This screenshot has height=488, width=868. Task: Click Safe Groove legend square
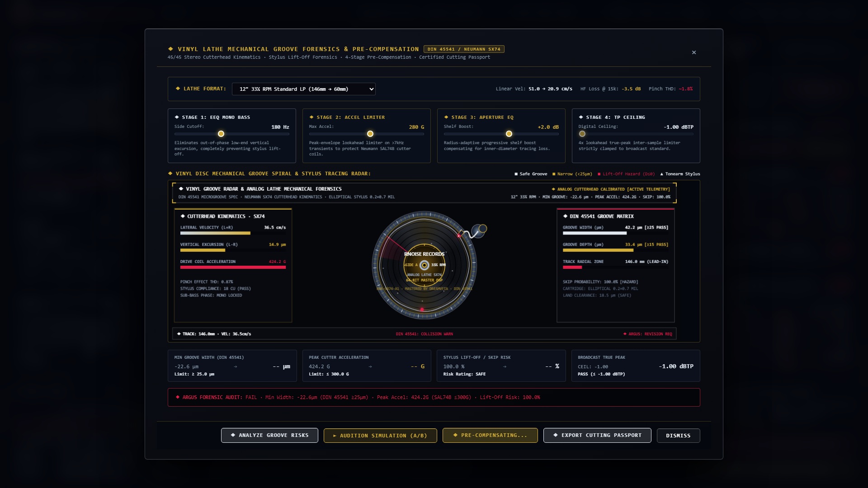coord(516,174)
